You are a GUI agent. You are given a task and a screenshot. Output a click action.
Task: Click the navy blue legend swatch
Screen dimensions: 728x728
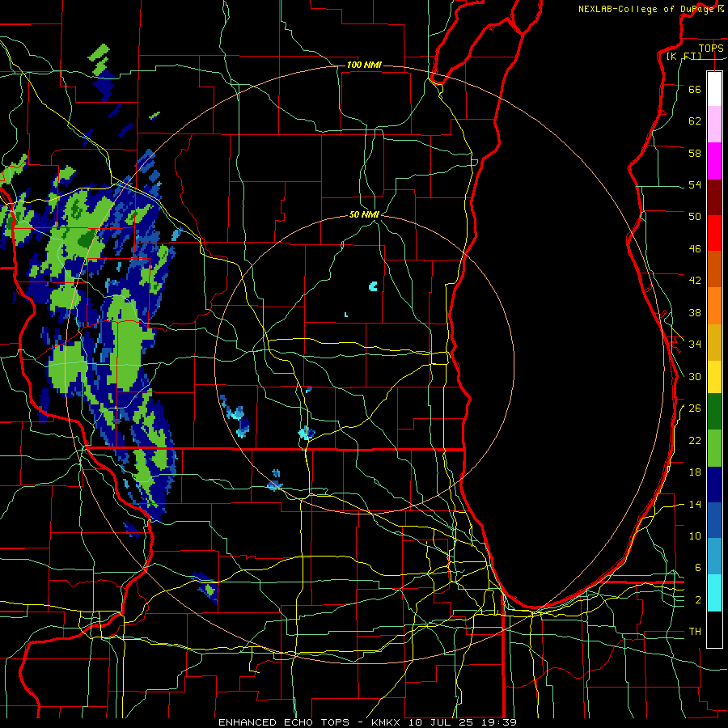coord(714,485)
